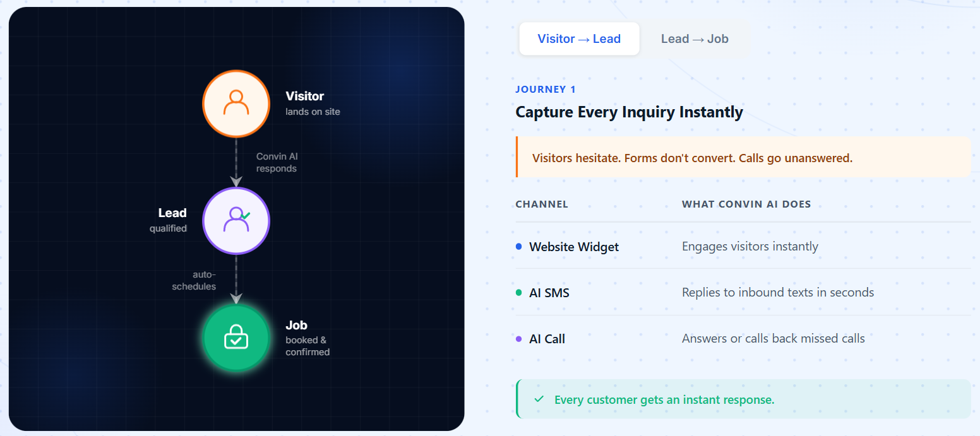Click the 'JOURNEY 1' label
The width and height of the screenshot is (980, 436).
point(546,90)
